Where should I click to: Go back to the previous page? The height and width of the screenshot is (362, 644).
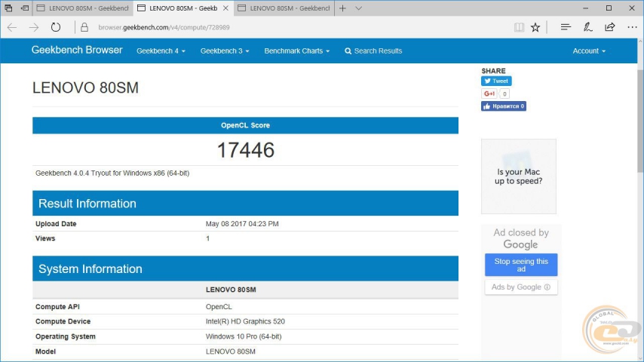tap(12, 28)
